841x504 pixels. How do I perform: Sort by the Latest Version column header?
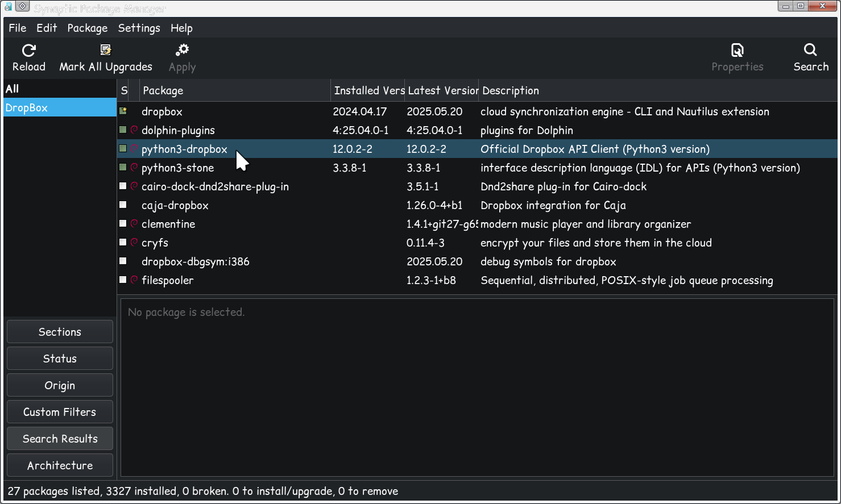coord(442,90)
